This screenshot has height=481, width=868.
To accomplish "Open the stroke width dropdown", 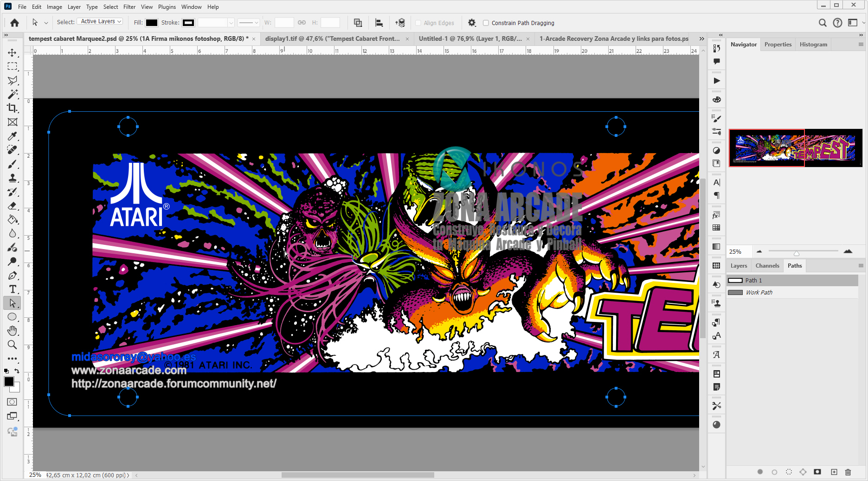I will [x=231, y=23].
